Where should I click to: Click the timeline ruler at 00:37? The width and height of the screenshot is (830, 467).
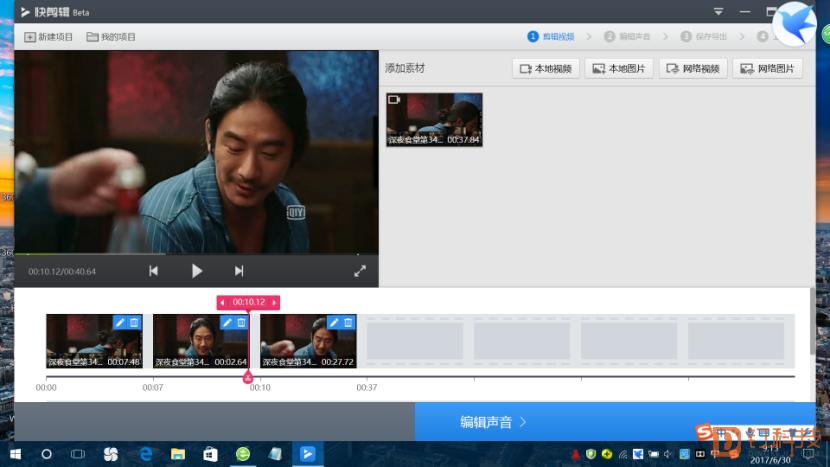coord(367,388)
